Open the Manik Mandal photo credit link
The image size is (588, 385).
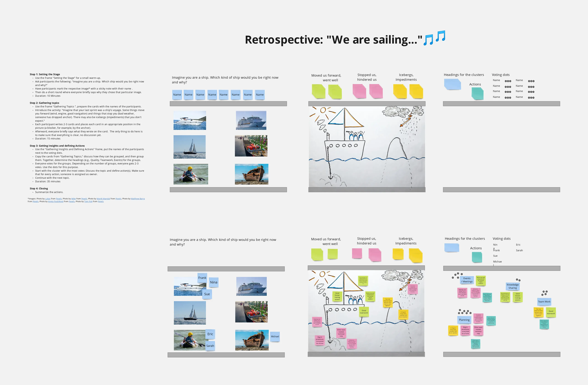click(103, 199)
